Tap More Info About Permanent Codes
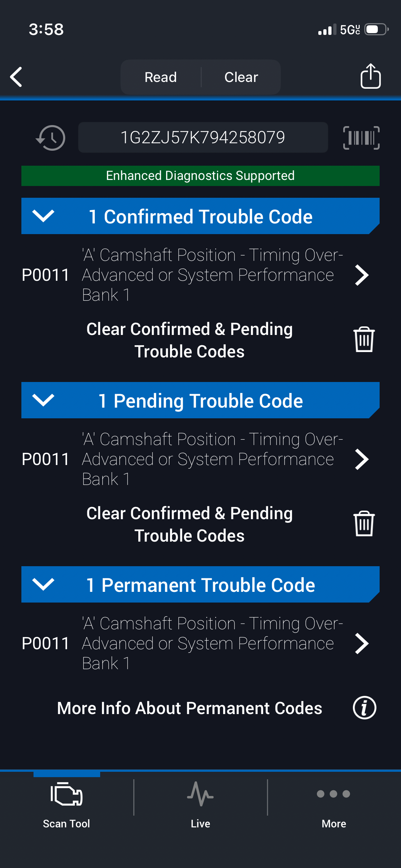Image resolution: width=401 pixels, height=868 pixels. [x=190, y=708]
